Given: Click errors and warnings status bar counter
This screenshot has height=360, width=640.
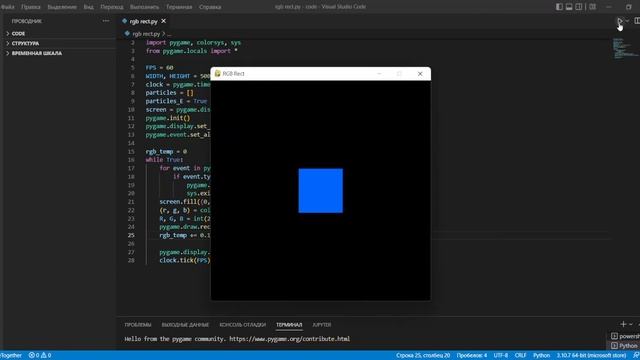Looking at the screenshot, I should tap(40, 355).
